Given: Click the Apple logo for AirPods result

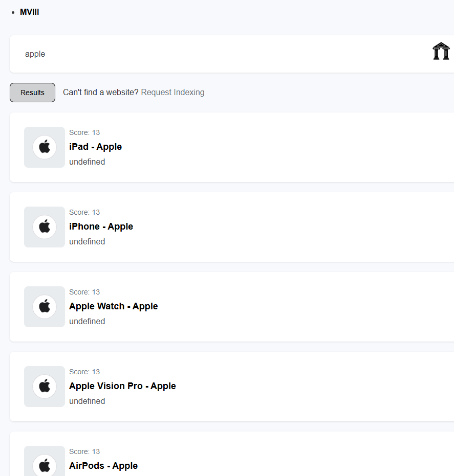Looking at the screenshot, I should click(45, 461).
